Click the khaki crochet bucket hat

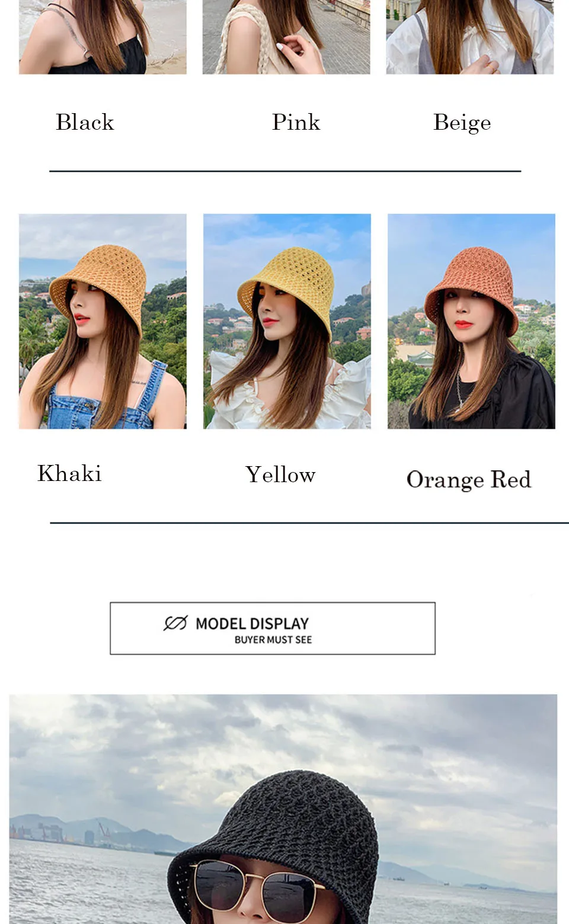point(98,287)
